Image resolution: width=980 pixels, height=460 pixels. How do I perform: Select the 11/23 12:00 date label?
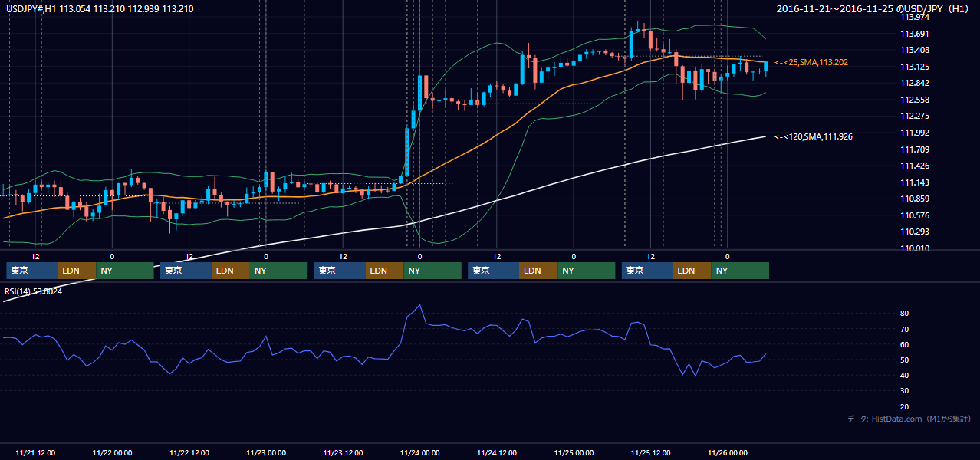coord(344,452)
